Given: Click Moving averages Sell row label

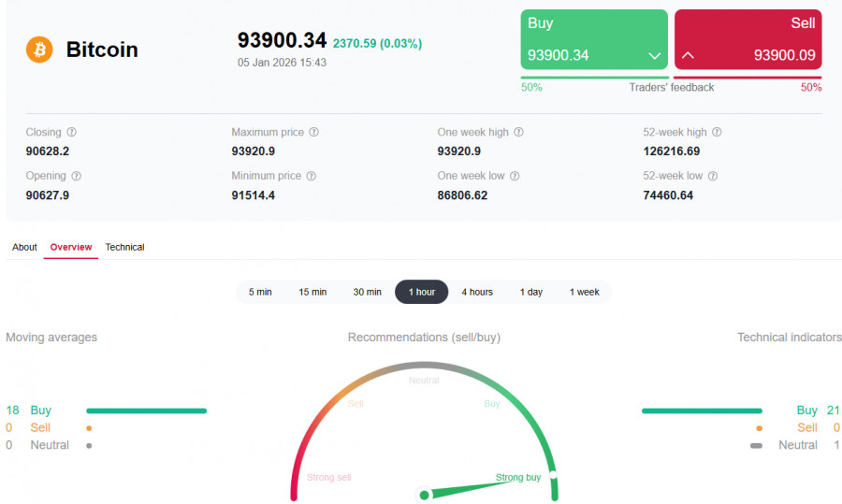Looking at the screenshot, I should (40, 427).
